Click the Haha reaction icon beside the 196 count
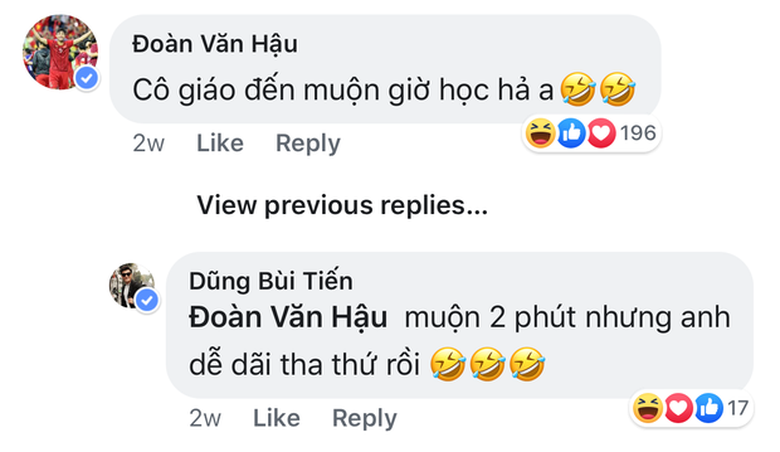The width and height of the screenshot is (780, 452). [541, 132]
